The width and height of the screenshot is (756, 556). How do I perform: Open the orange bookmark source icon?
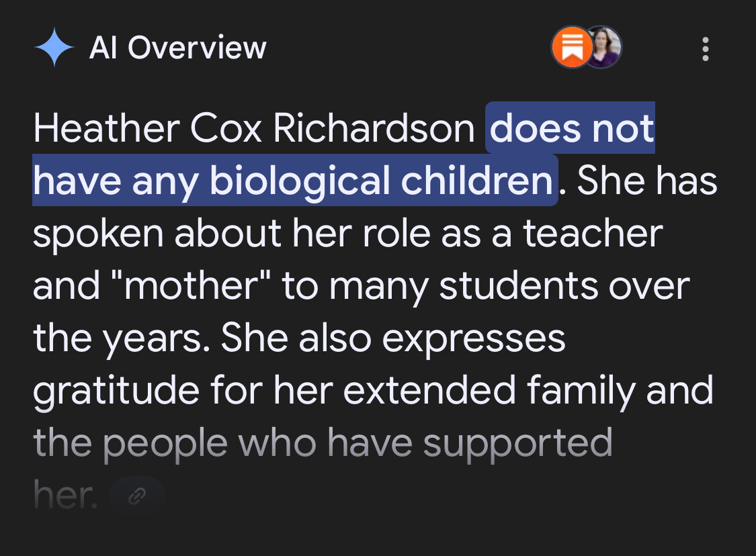pos(571,48)
